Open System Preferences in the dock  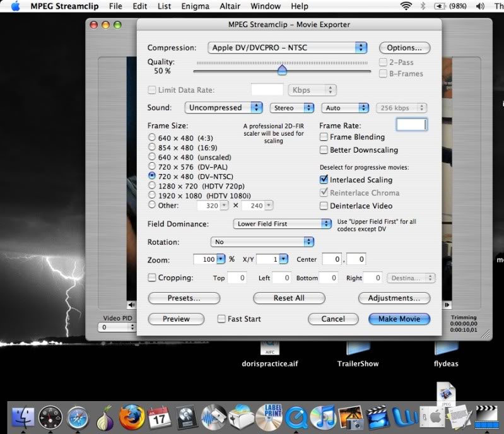point(432,418)
